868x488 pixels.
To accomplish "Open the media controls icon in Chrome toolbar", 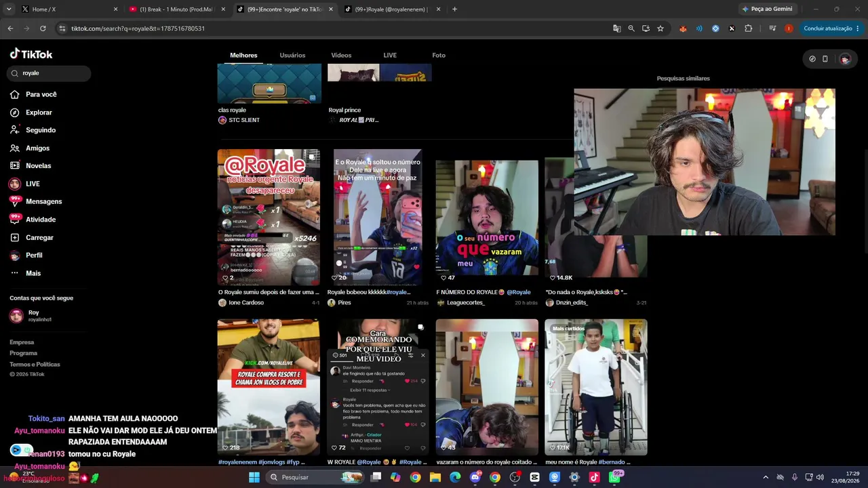I will pos(772,28).
